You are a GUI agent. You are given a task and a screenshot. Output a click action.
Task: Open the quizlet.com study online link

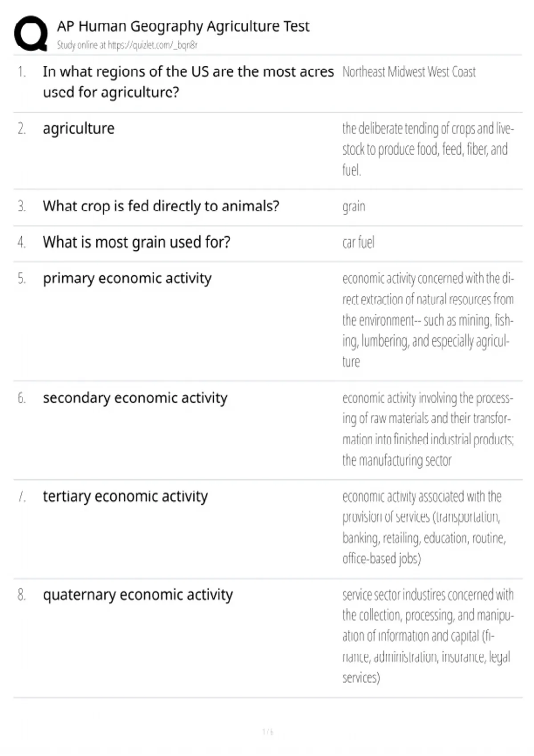click(153, 45)
